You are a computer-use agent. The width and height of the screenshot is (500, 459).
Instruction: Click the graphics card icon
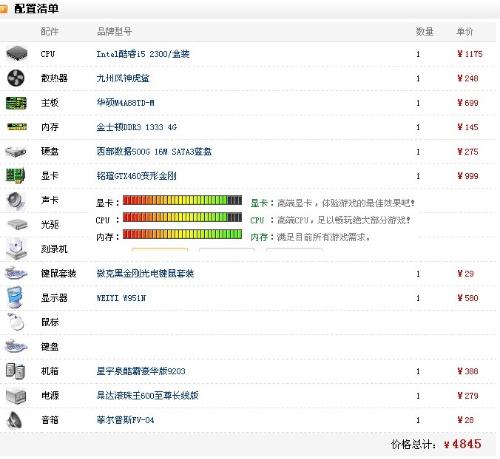pyautogui.click(x=15, y=176)
